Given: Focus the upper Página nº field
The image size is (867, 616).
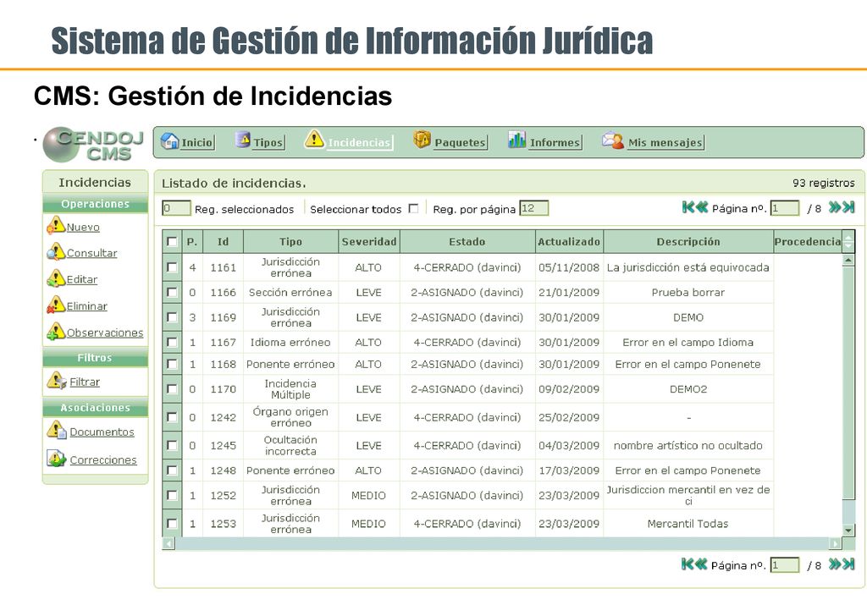Looking at the screenshot, I should tap(785, 208).
